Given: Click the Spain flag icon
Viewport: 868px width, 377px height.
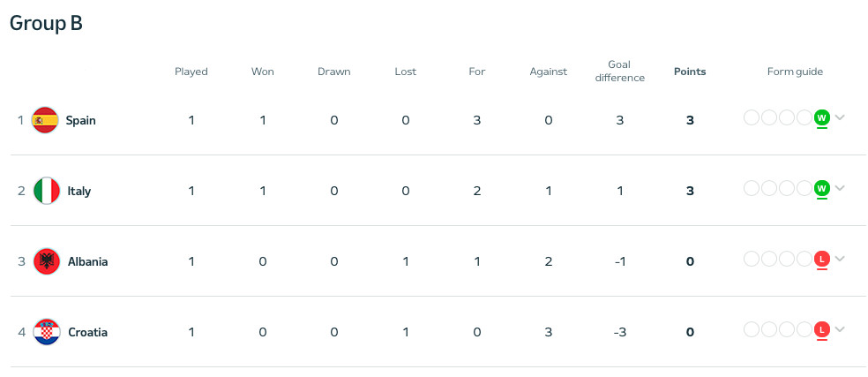Looking at the screenshot, I should click(x=45, y=120).
